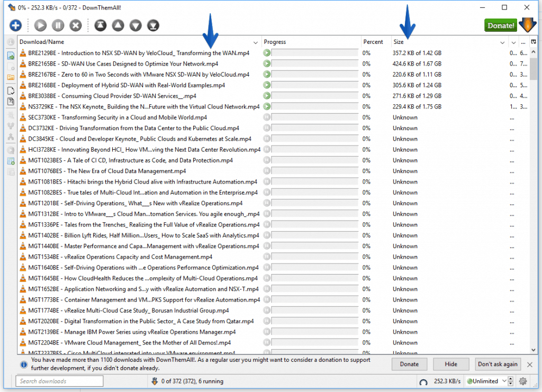Click the orange folder icon in left sidebar
This screenshot has width=542, height=392.
[11, 77]
